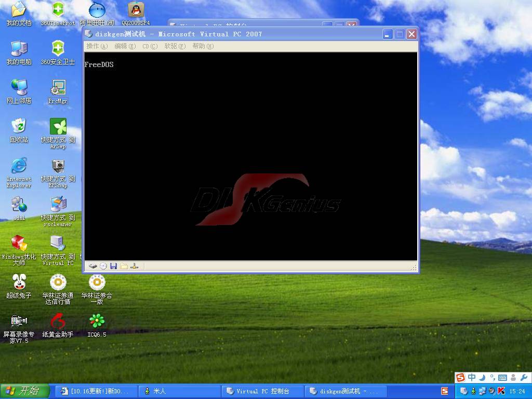Select the 360TimeProt desktop icon
This screenshot has height=399, width=532.
tap(58, 14)
